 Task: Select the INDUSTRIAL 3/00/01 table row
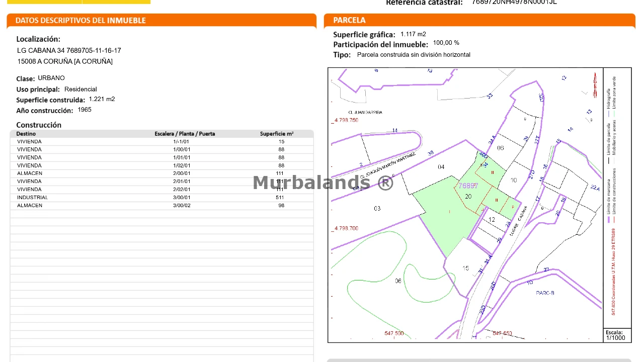tap(161, 198)
